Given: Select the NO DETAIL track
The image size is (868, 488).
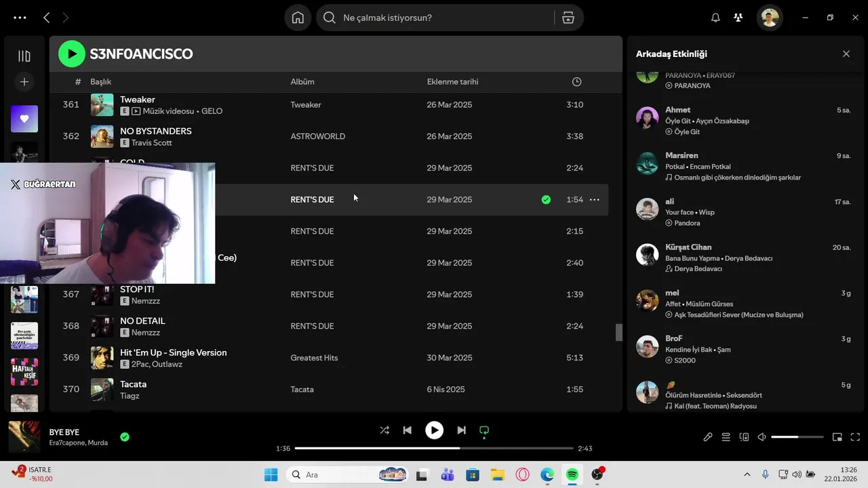Looking at the screenshot, I should point(142,321).
